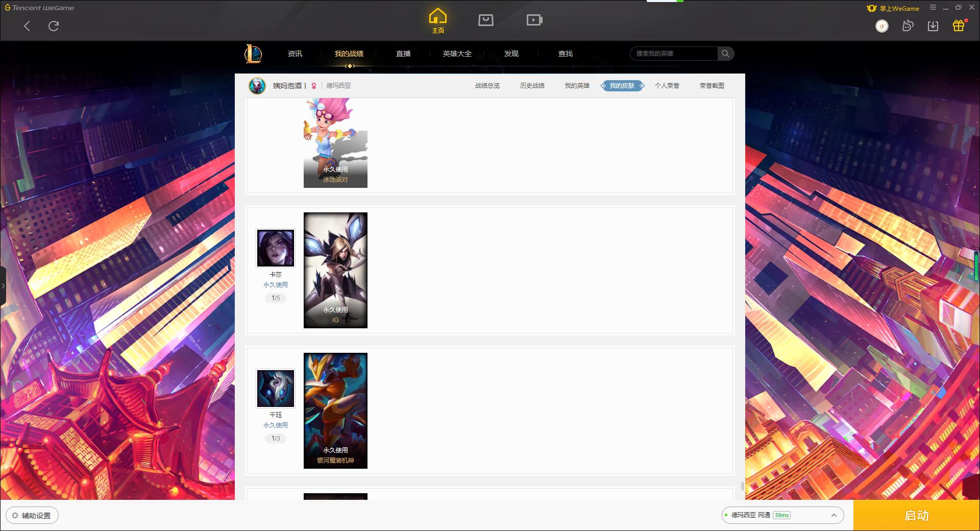
Task: Click the League of Legends logo
Action: 253,54
